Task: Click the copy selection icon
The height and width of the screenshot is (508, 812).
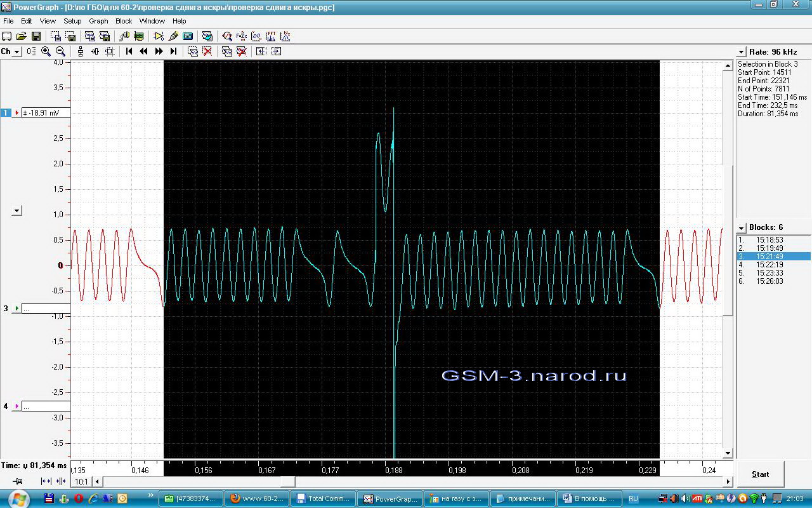Action: click(x=56, y=36)
